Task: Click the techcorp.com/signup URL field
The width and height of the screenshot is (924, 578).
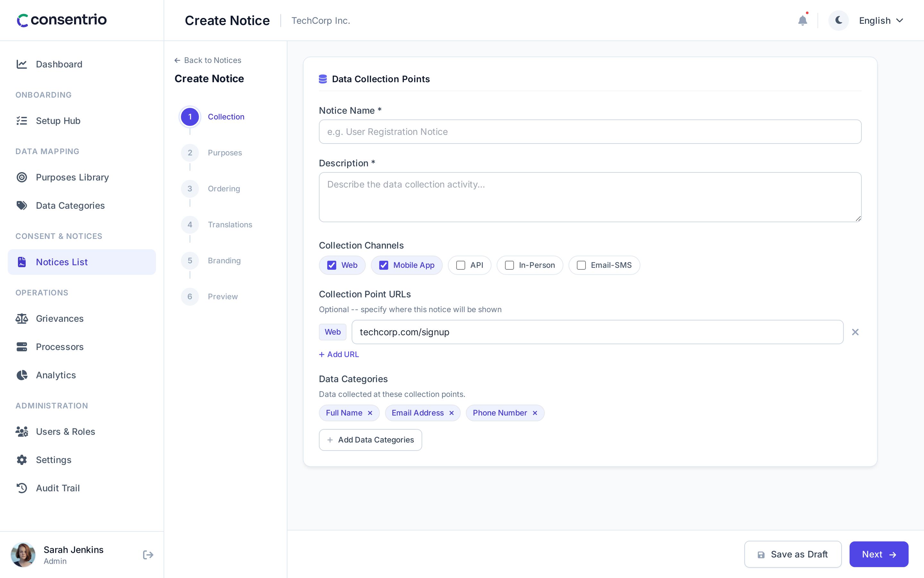Action: 597,332
